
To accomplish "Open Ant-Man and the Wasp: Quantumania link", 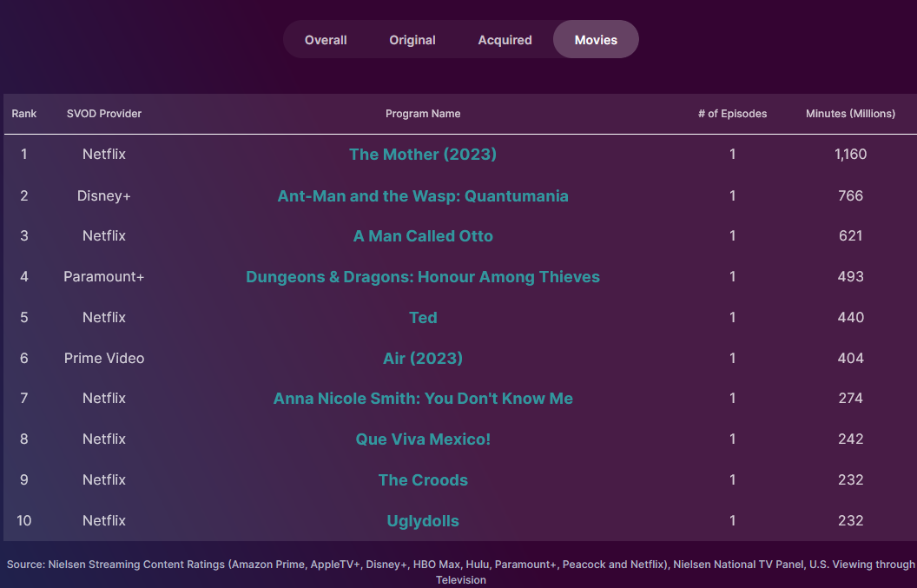I will [x=423, y=195].
